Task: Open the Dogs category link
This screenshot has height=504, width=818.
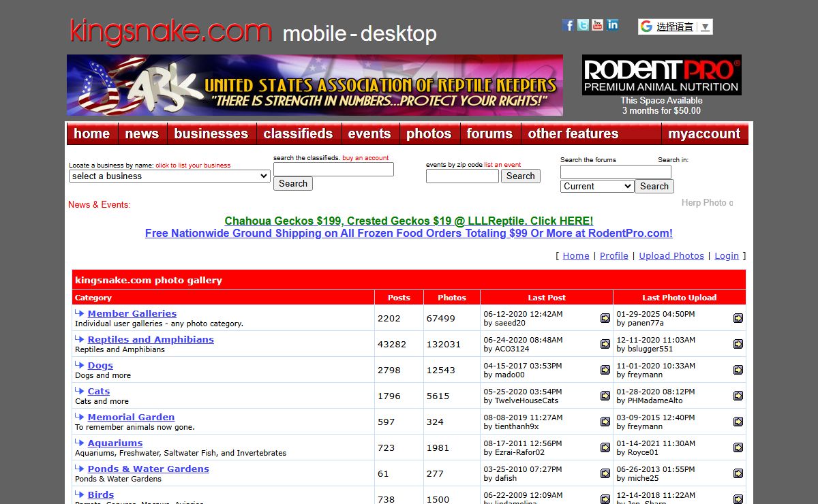Action: tap(100, 365)
